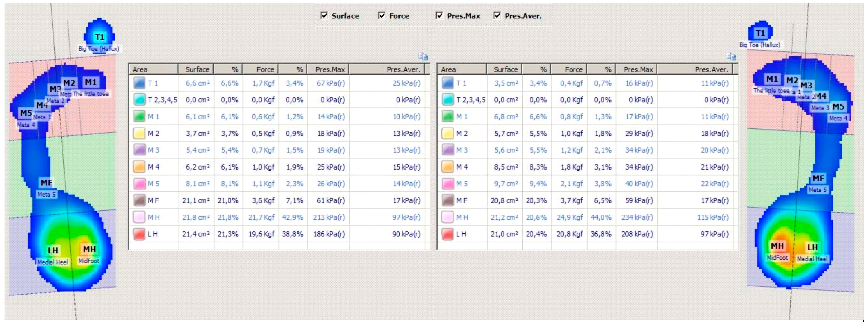Sort left table by Surface column header
Screen dimensions: 868x325
click(x=197, y=69)
